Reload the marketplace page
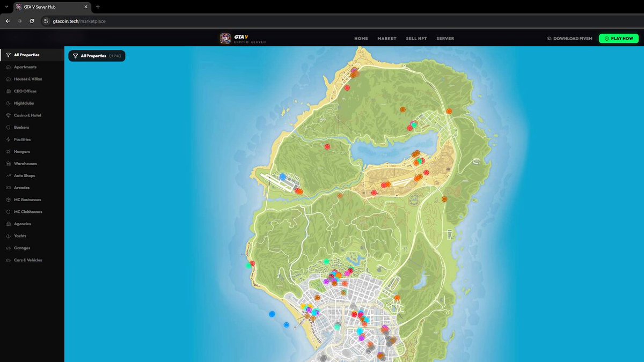Image resolution: width=644 pixels, height=362 pixels. [32, 21]
